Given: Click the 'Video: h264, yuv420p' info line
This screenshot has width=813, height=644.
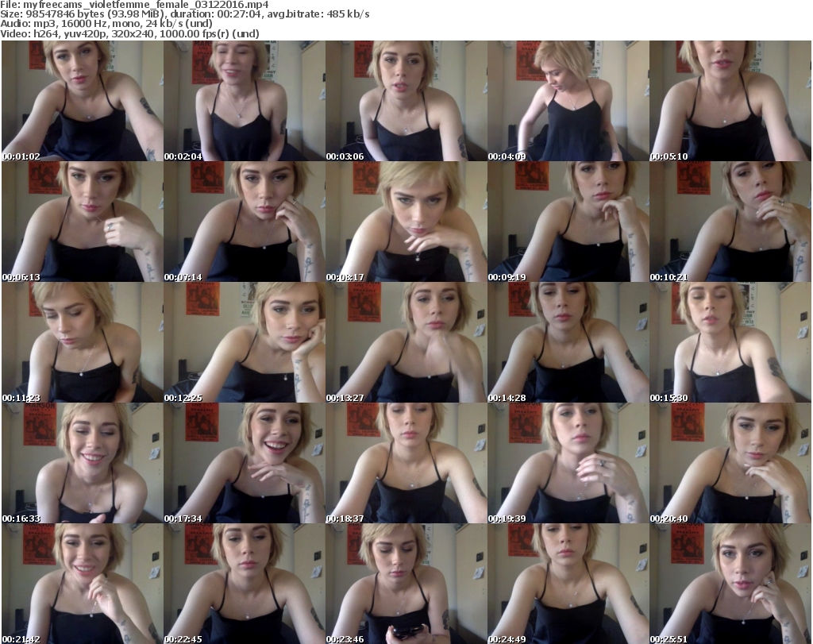Looking at the screenshot, I should click(129, 33).
